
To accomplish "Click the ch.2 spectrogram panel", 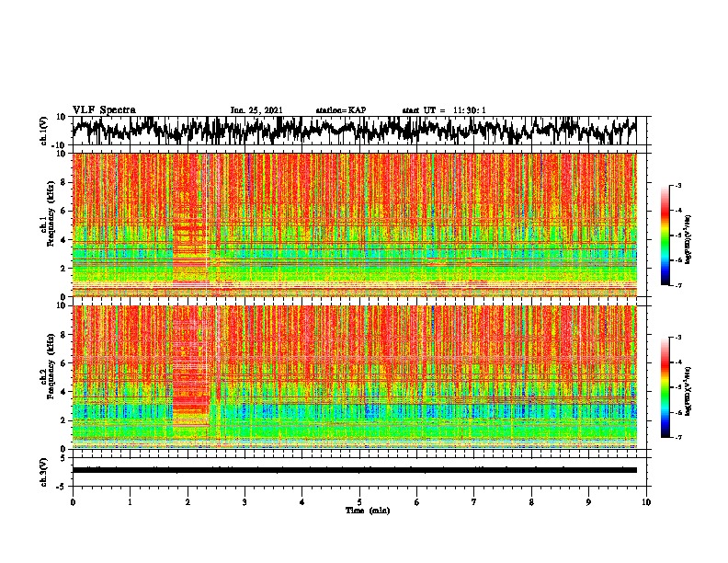I will 355,377.
